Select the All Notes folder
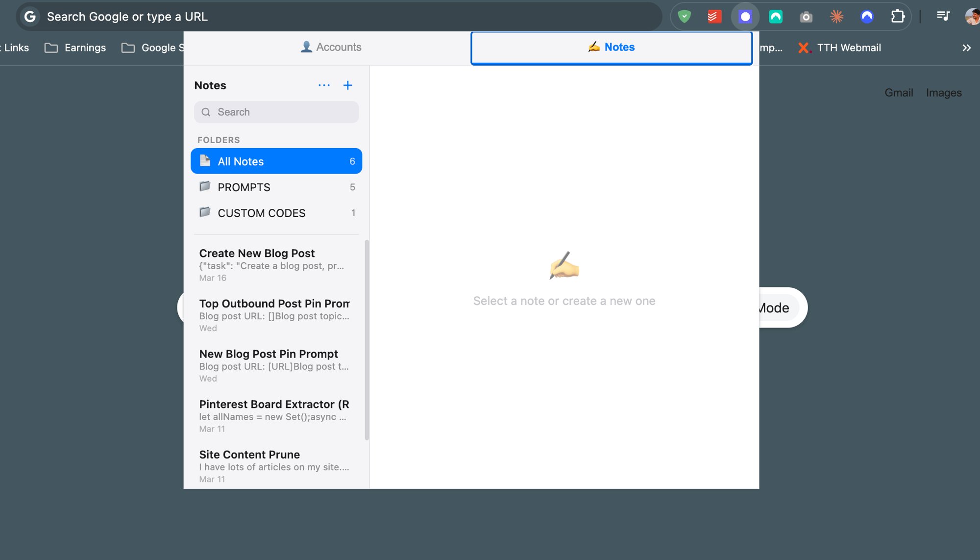 pos(276,161)
